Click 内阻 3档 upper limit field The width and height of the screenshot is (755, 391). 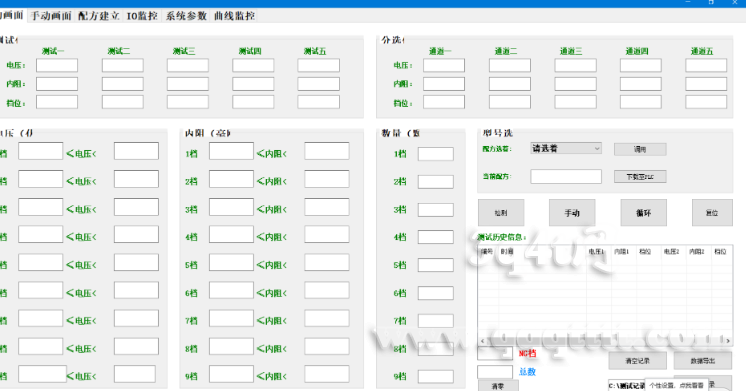coord(327,207)
